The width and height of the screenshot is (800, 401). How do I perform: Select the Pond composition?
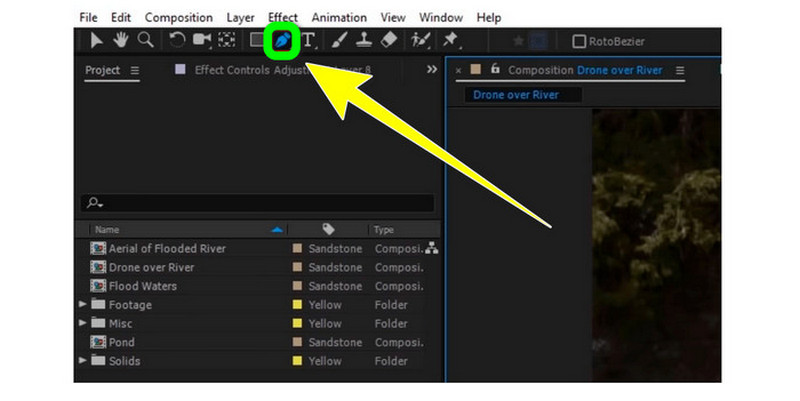[x=122, y=342]
